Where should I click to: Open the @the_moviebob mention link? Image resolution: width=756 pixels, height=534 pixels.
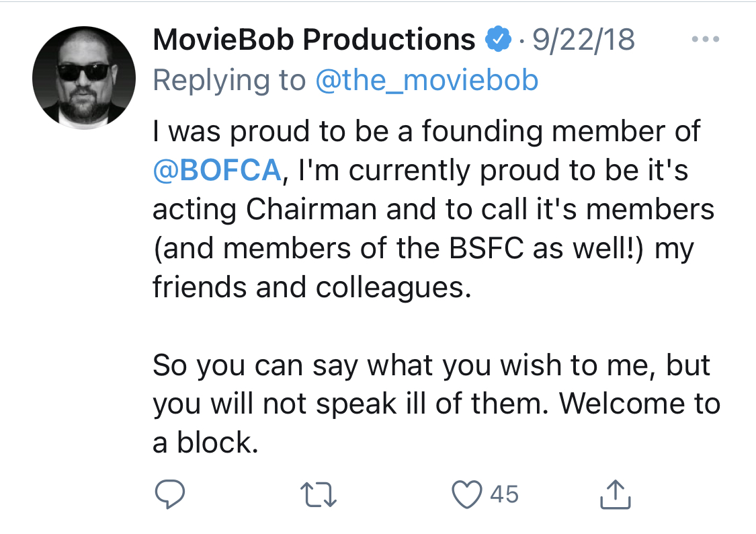pyautogui.click(x=427, y=80)
